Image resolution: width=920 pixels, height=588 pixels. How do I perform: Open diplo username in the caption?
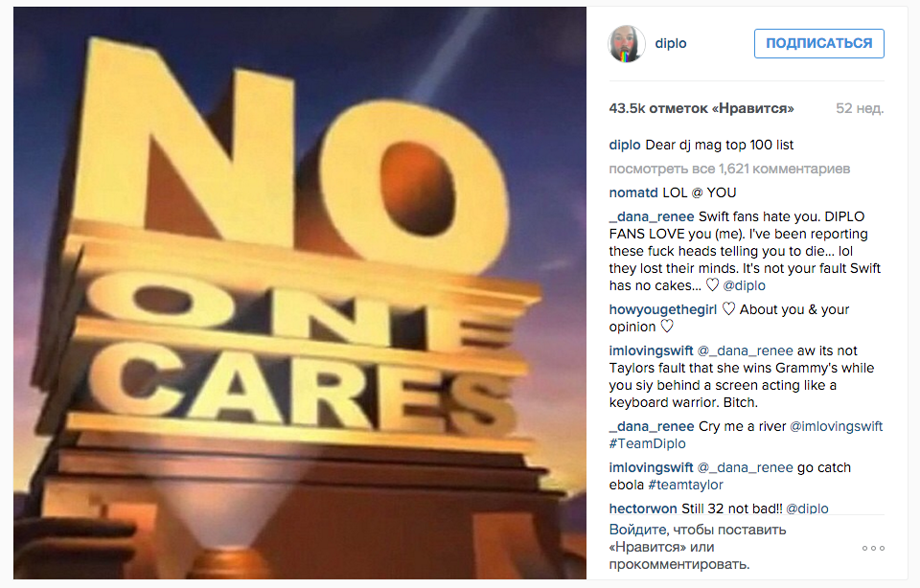[x=624, y=145]
